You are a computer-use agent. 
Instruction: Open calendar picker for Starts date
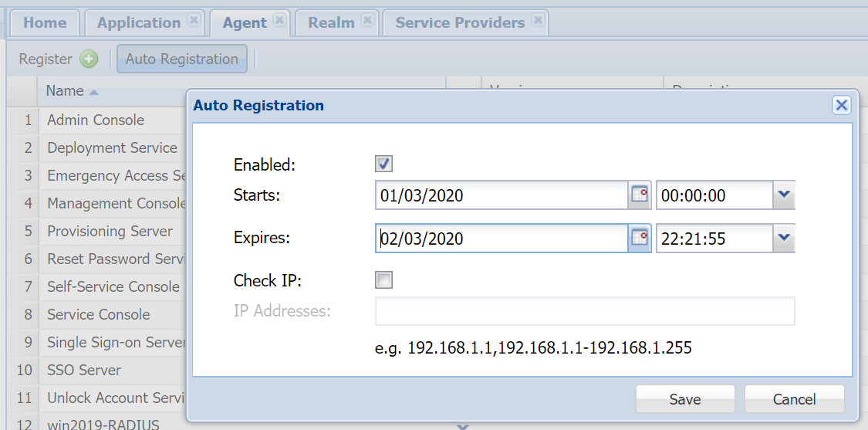[640, 195]
